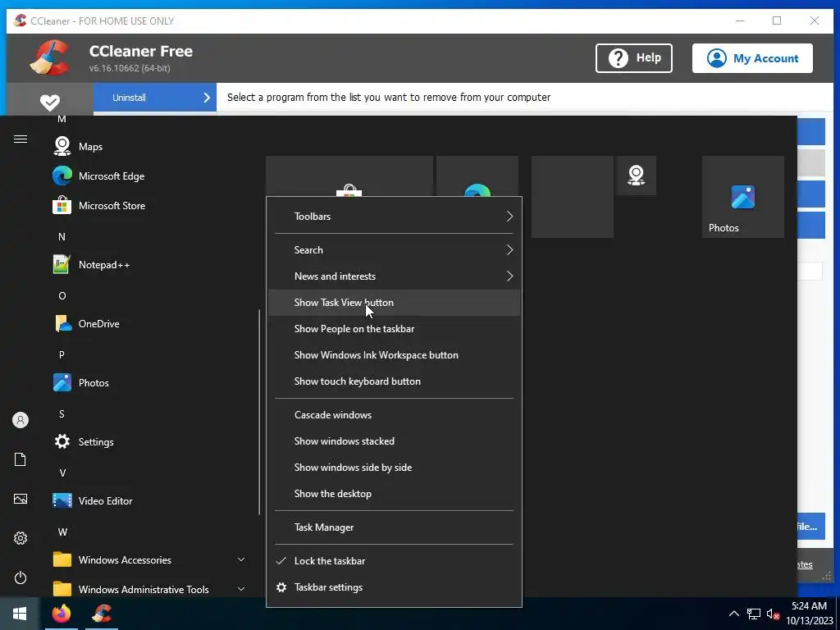Choose Show the desktop

(394, 494)
